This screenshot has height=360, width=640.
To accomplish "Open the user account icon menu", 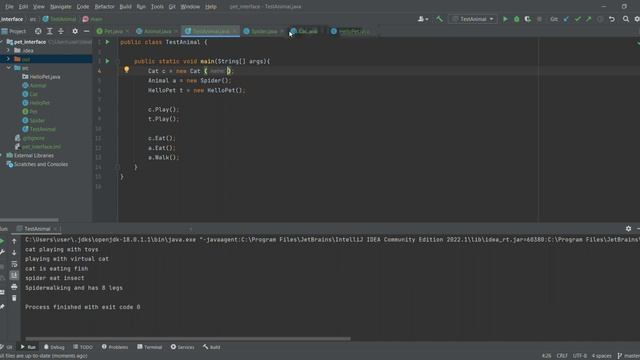I will tap(423, 19).
